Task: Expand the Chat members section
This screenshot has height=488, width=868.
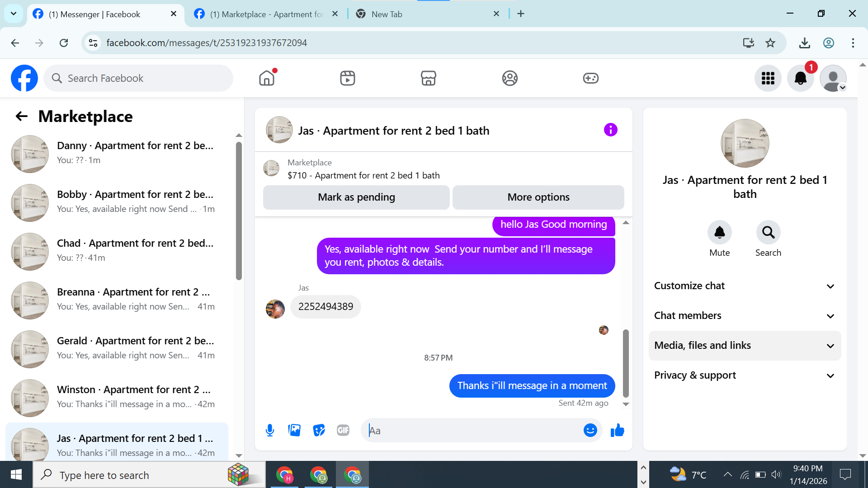Action: pyautogui.click(x=745, y=316)
